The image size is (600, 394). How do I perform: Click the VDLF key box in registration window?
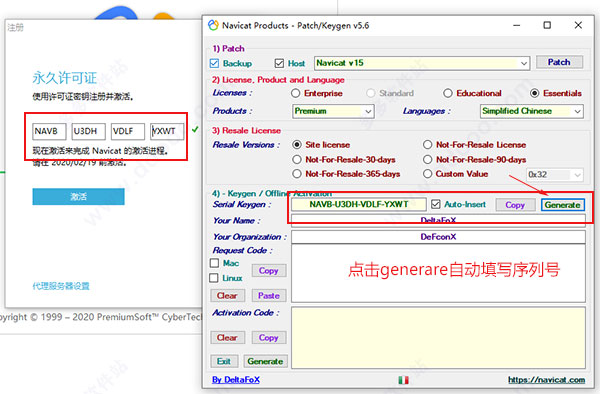(x=128, y=131)
